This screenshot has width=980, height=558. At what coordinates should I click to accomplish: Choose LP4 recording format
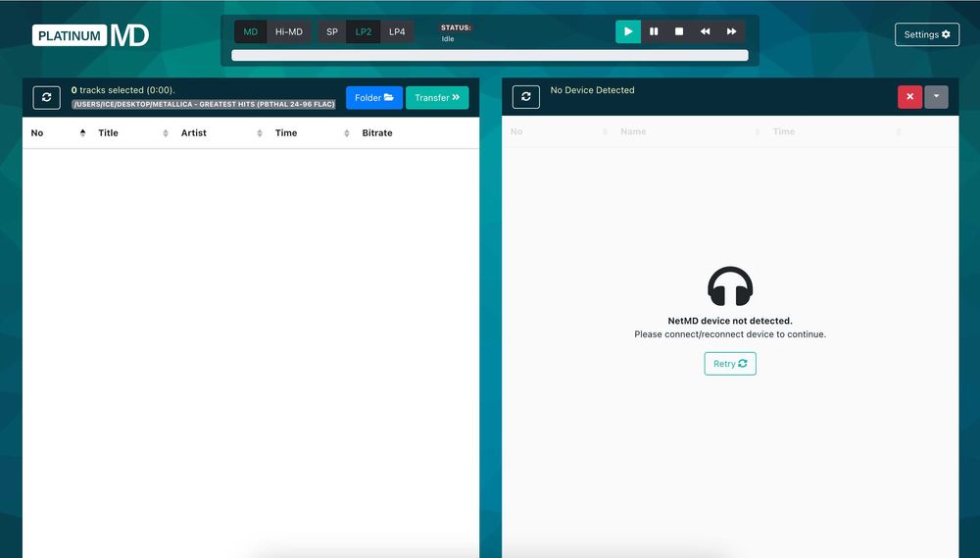click(x=397, y=32)
